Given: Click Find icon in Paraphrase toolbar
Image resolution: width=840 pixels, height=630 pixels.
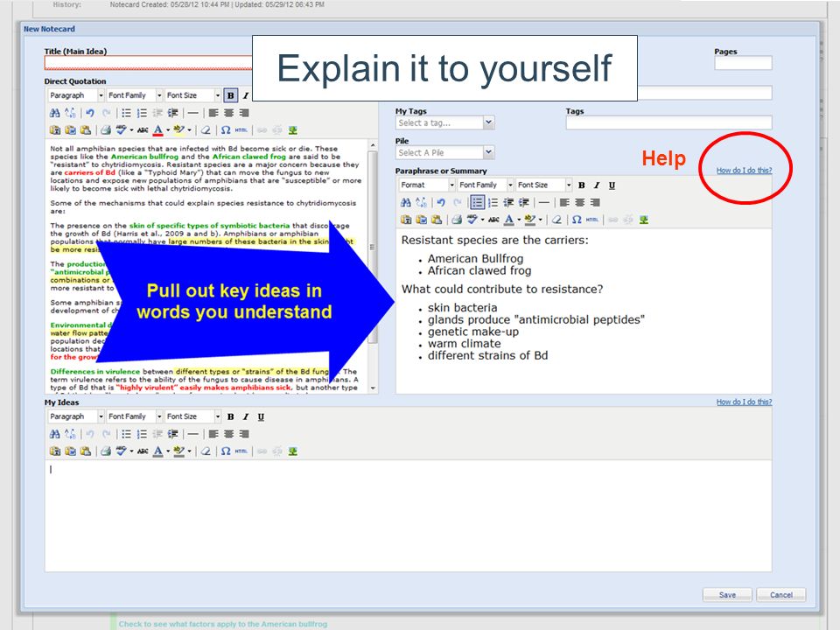Looking at the screenshot, I should [x=405, y=202].
